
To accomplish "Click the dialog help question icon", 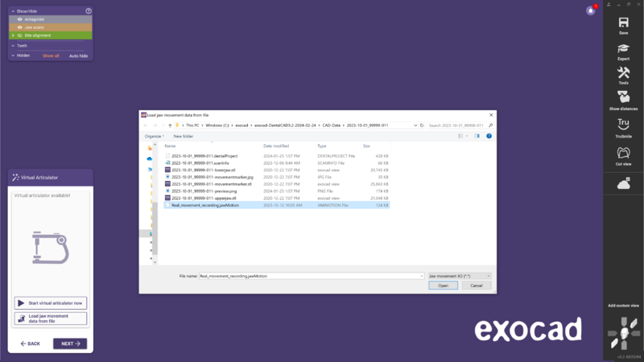I will pos(489,136).
